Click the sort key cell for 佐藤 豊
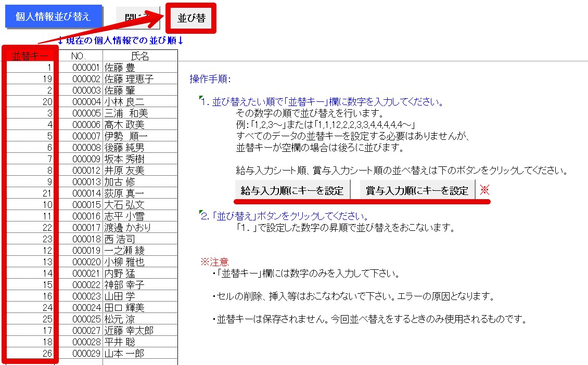588x365 pixels. tap(30, 68)
